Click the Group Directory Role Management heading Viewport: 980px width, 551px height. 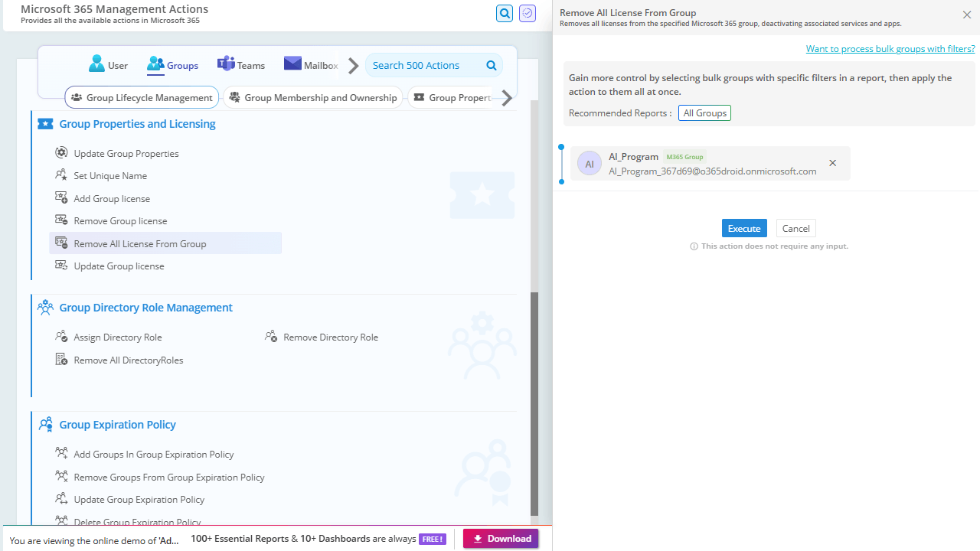145,307
